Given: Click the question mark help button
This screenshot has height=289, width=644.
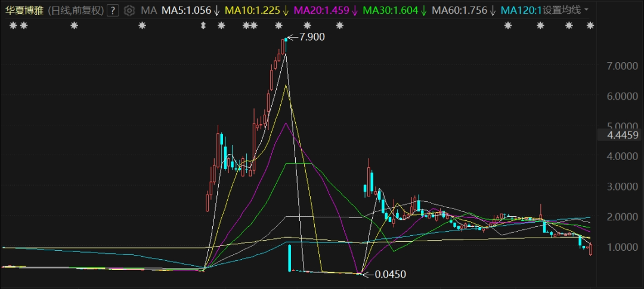Looking at the screenshot, I should pos(113,10).
